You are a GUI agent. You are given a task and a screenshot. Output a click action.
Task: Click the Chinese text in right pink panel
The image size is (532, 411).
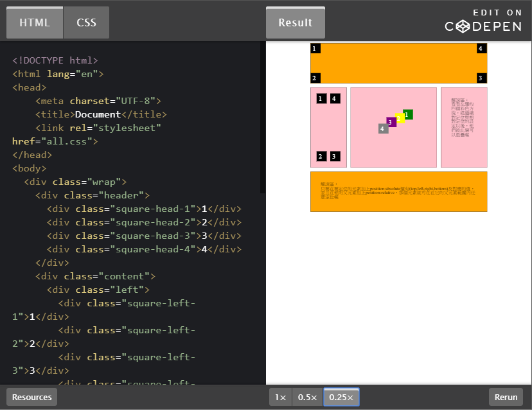[462, 118]
